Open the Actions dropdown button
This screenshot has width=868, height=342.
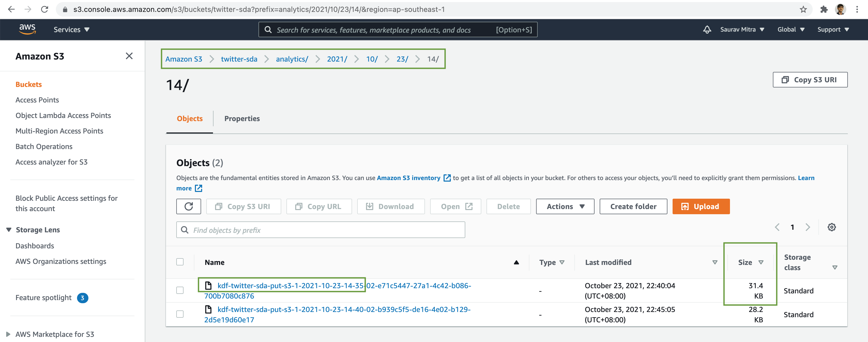coord(565,206)
